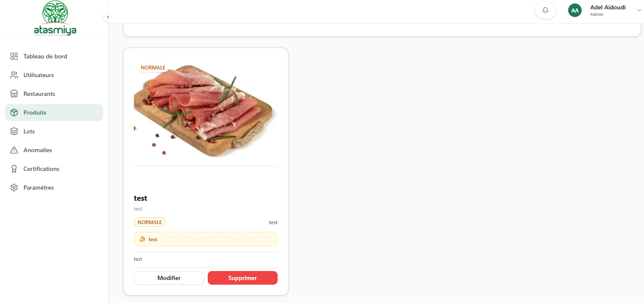Image resolution: width=644 pixels, height=303 pixels.
Task: Click the Restaurants storefront icon
Action: [14, 94]
